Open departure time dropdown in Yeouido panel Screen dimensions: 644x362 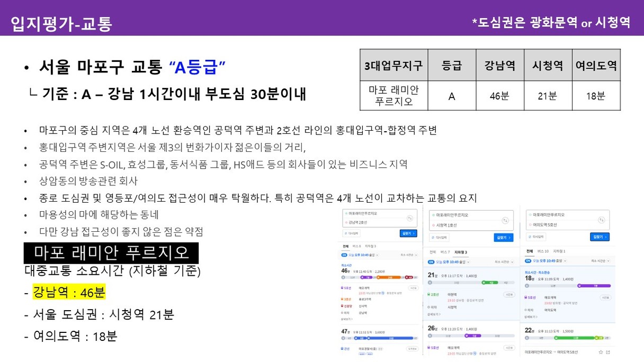coord(549,260)
